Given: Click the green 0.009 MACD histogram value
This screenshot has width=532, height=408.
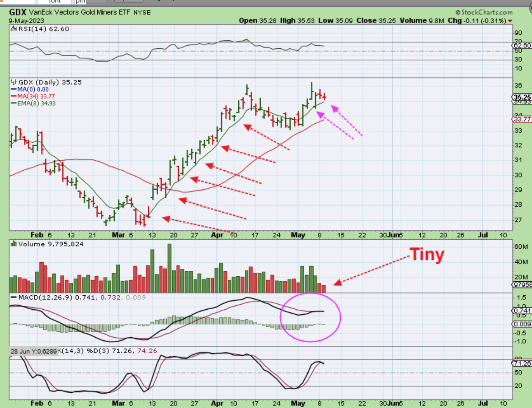Looking at the screenshot, I should (135, 297).
